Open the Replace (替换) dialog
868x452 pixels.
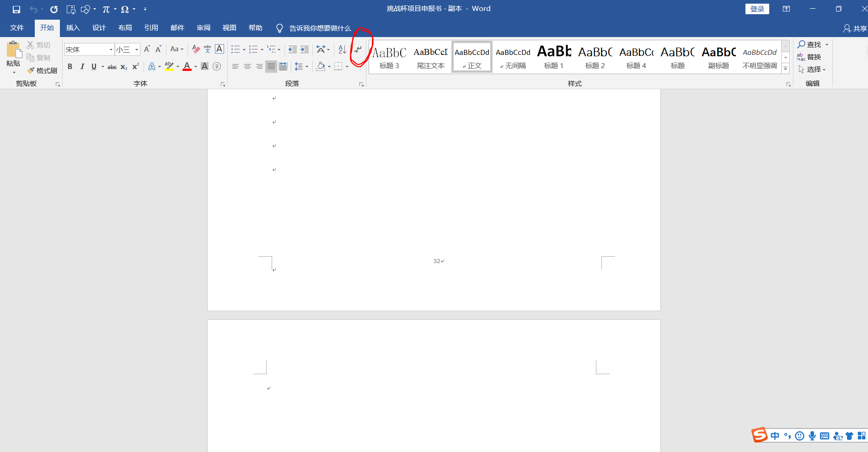(x=809, y=57)
